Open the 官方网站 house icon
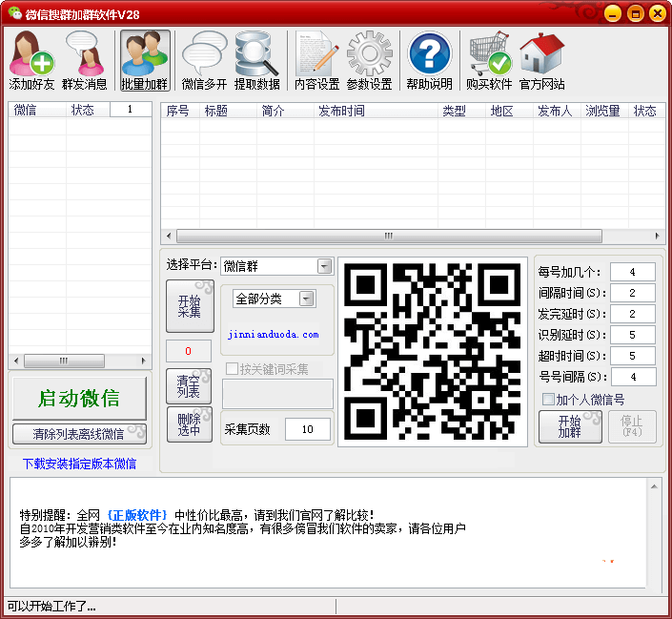Screen dimensions: 672x619 [541, 60]
